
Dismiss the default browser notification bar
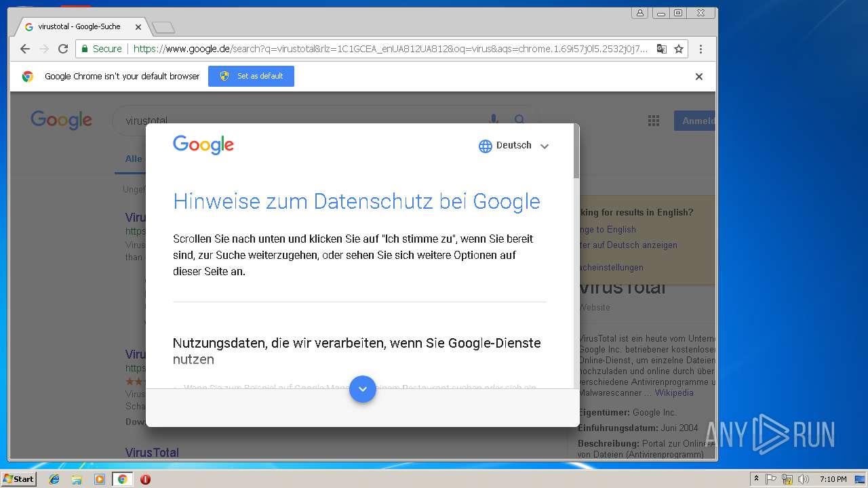(x=698, y=77)
